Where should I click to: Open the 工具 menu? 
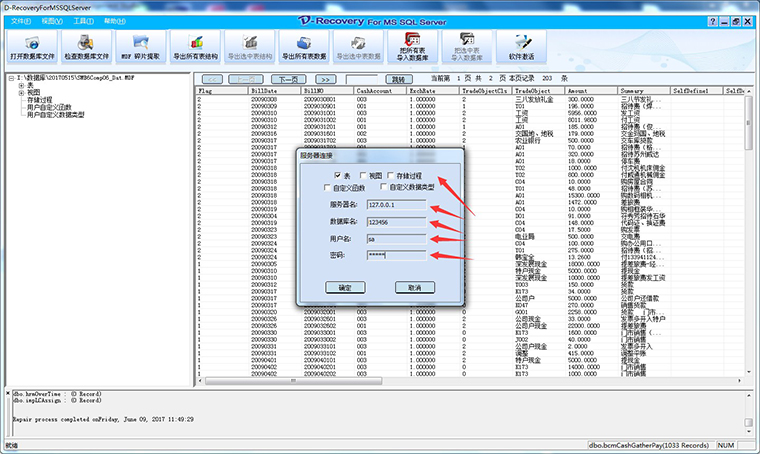point(83,21)
